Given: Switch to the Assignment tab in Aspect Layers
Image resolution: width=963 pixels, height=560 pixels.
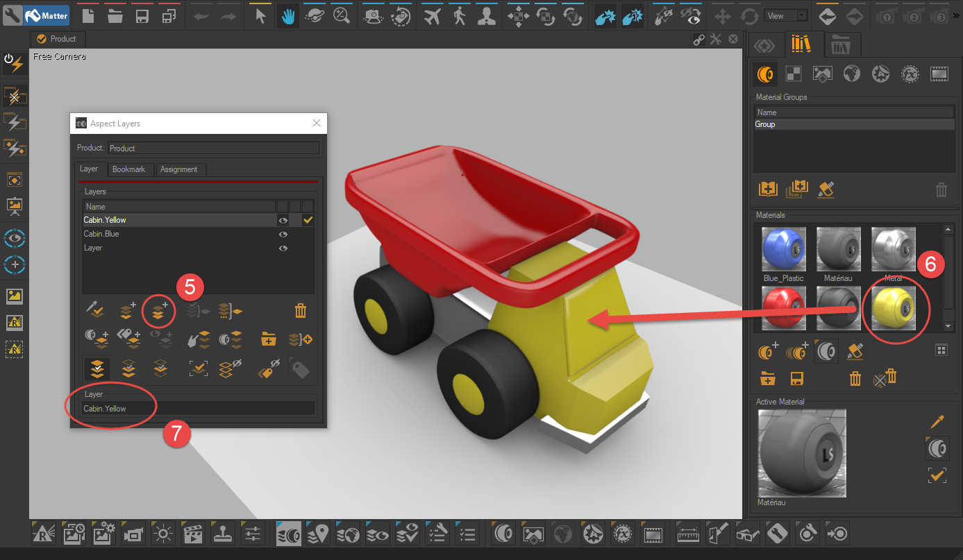Looking at the screenshot, I should point(180,169).
